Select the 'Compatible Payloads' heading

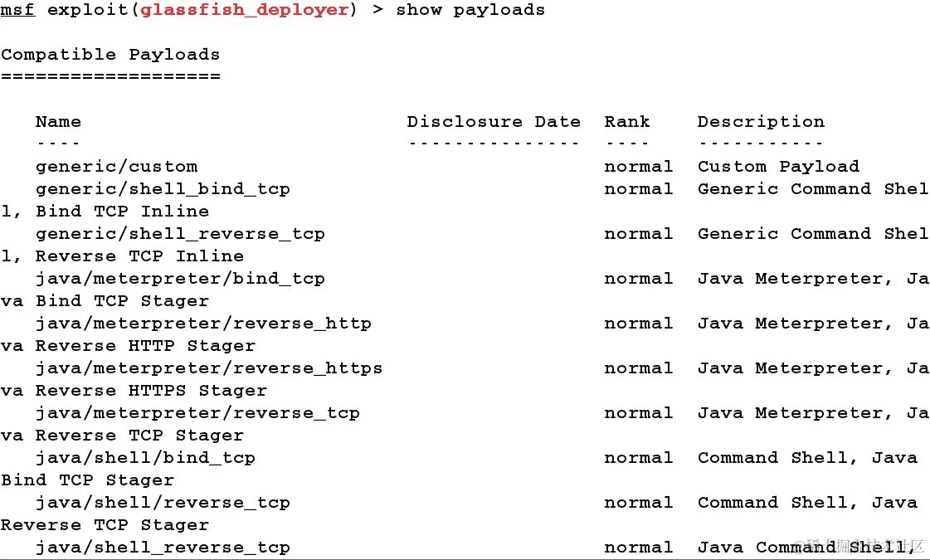pyautogui.click(x=110, y=55)
